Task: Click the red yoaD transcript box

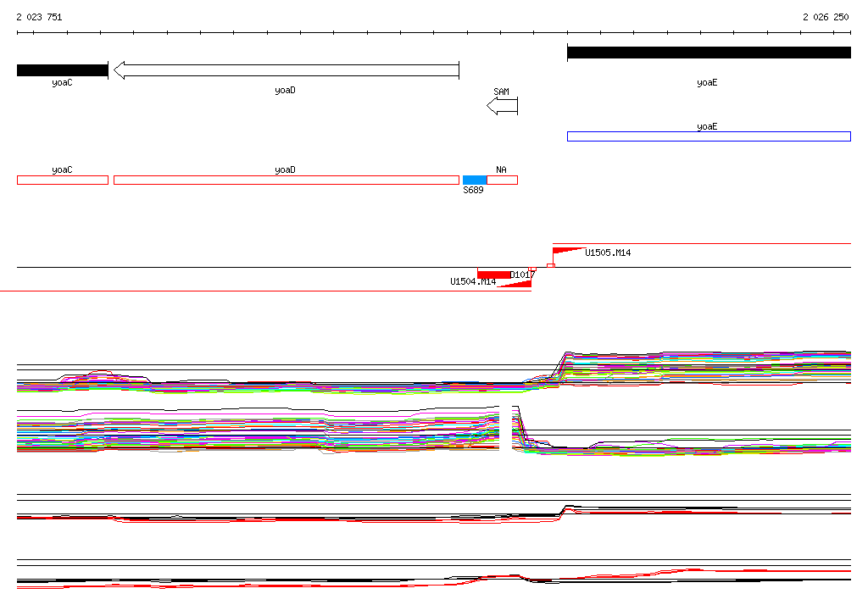Action: pyautogui.click(x=287, y=180)
